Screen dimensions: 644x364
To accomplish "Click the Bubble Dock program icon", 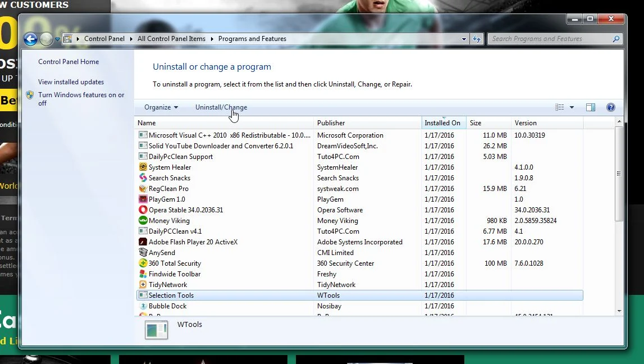I will coord(143,306).
